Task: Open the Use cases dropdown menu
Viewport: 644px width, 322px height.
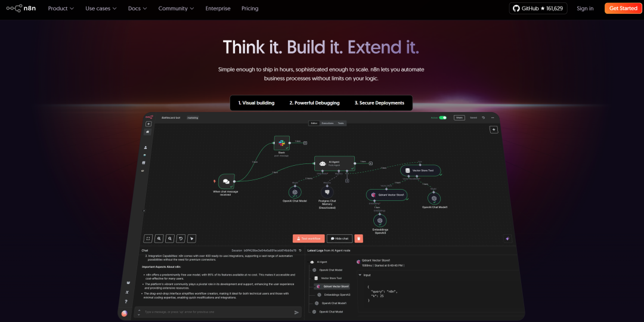Action: [101, 8]
